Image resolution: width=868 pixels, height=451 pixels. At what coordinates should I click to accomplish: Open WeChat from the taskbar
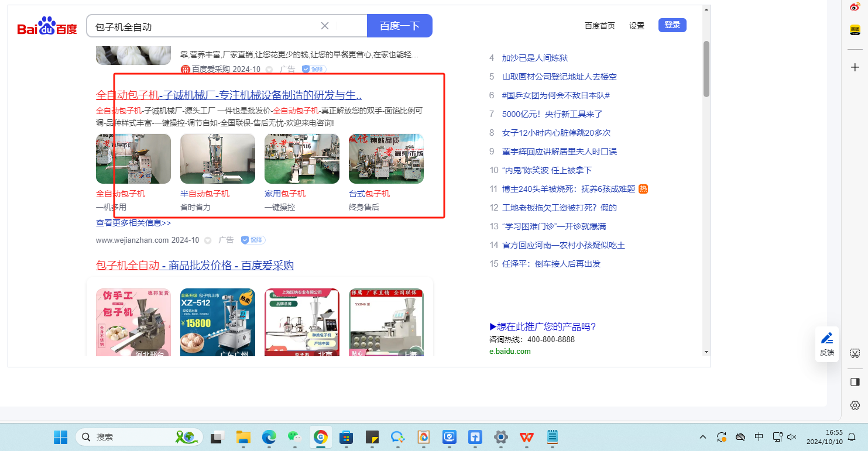coord(294,437)
